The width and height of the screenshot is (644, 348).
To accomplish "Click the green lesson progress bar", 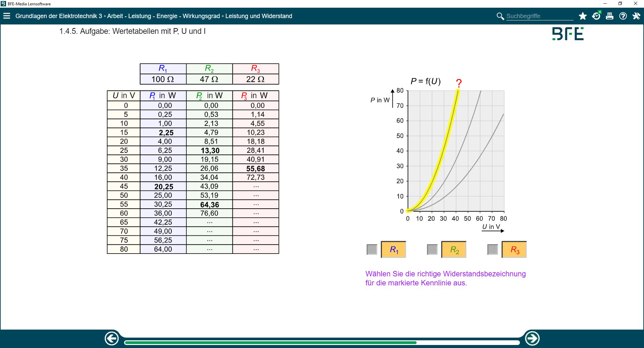I will [x=270, y=343].
